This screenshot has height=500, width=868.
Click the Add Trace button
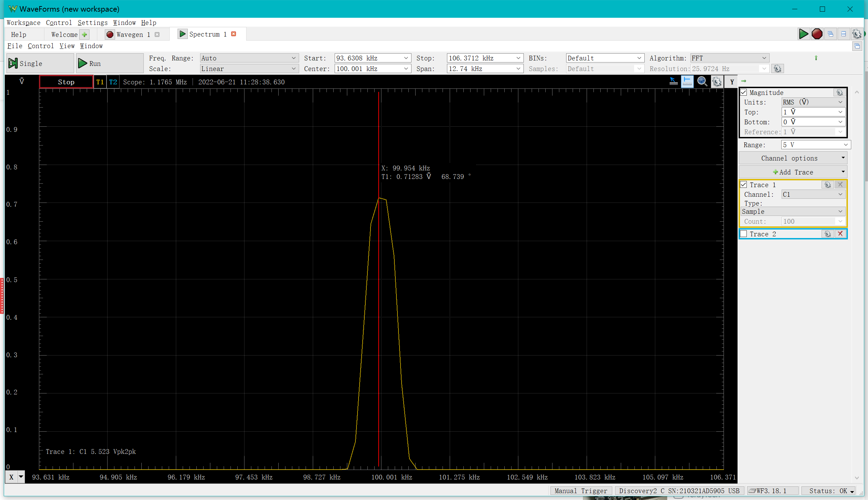(x=793, y=172)
